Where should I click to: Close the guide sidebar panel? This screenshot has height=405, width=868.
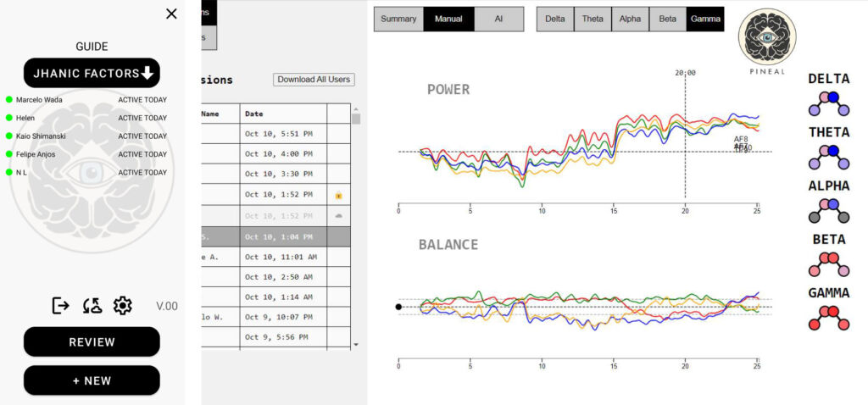click(x=171, y=14)
